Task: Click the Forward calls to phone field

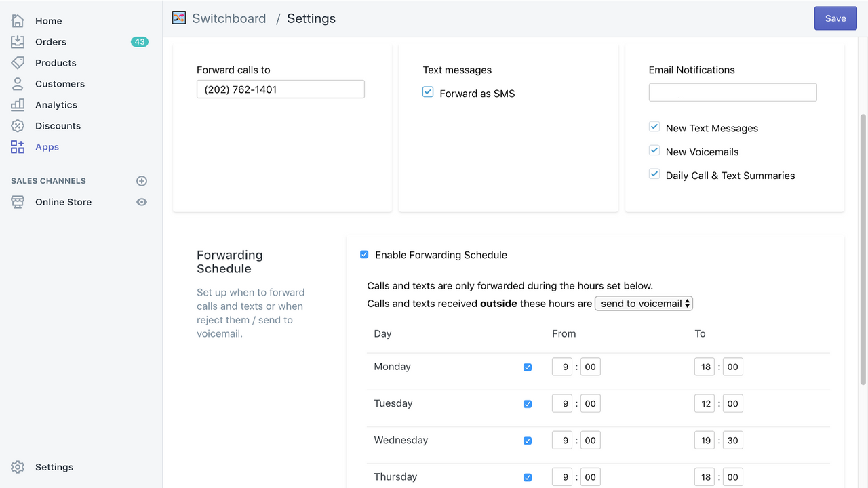Action: (281, 89)
